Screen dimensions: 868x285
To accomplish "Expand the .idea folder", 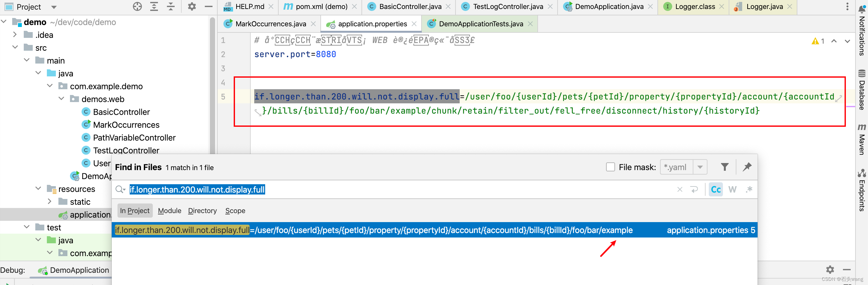I will (x=15, y=35).
